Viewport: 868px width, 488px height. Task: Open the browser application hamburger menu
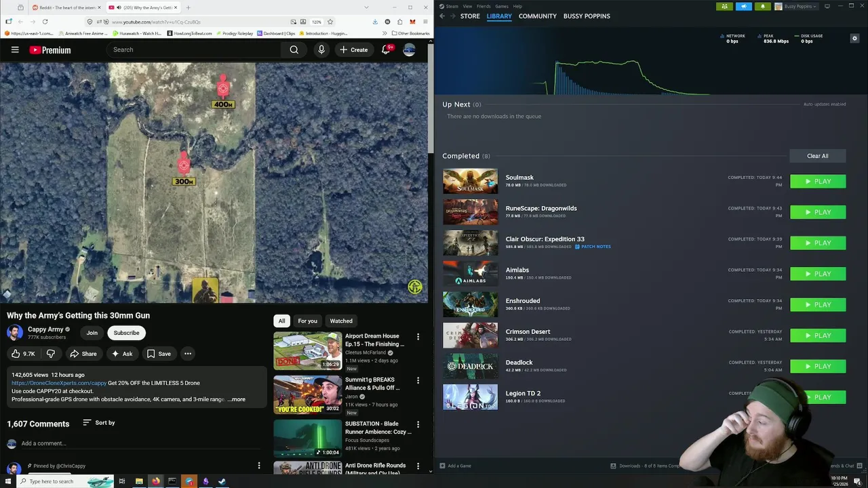(424, 22)
